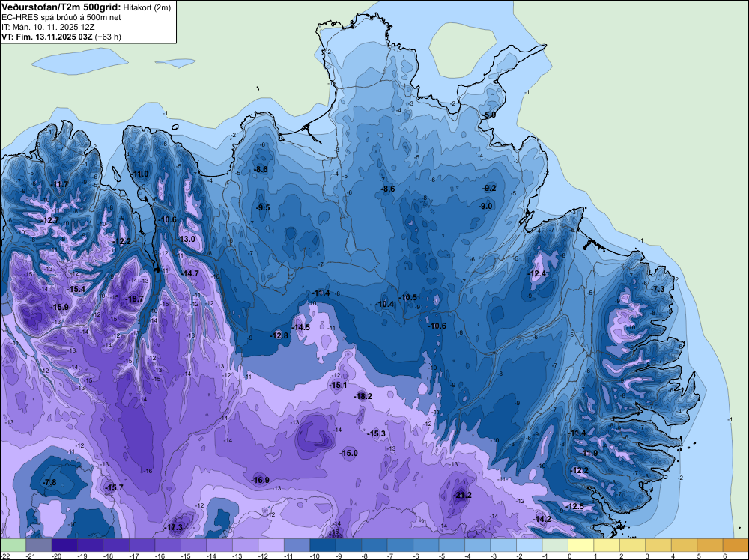Screen dimensions: 749x560
Task: Click the -10.5 temperature label
Action: tap(408, 297)
